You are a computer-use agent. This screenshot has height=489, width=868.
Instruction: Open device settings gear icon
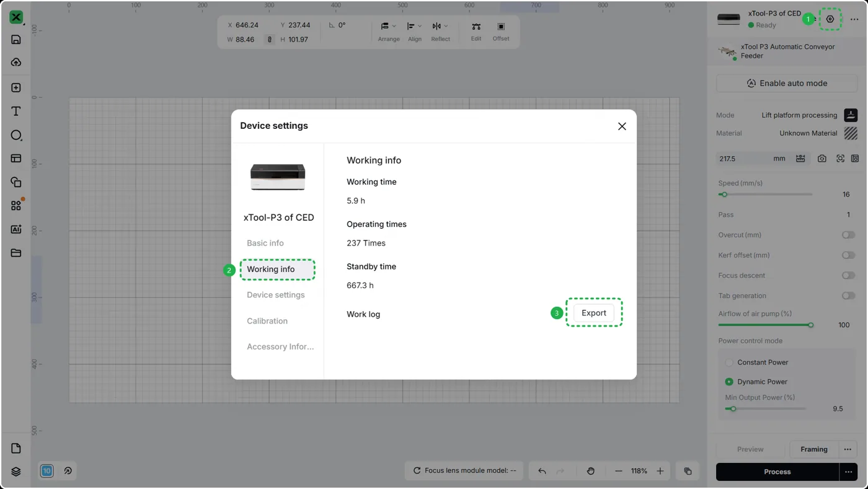tap(830, 19)
